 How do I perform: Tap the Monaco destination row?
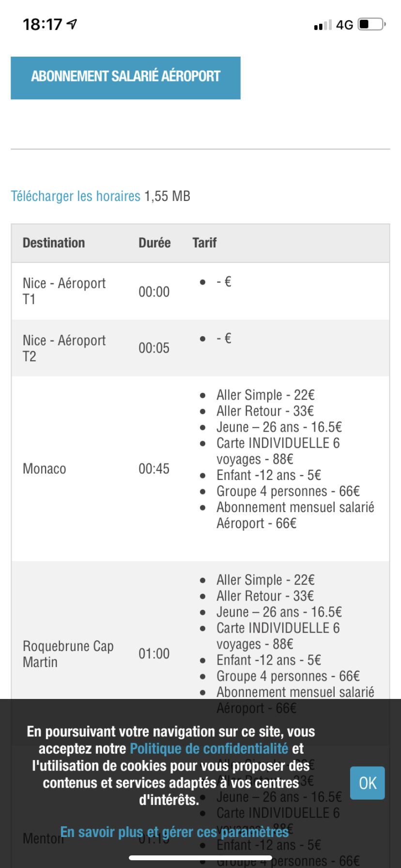pyautogui.click(x=45, y=469)
